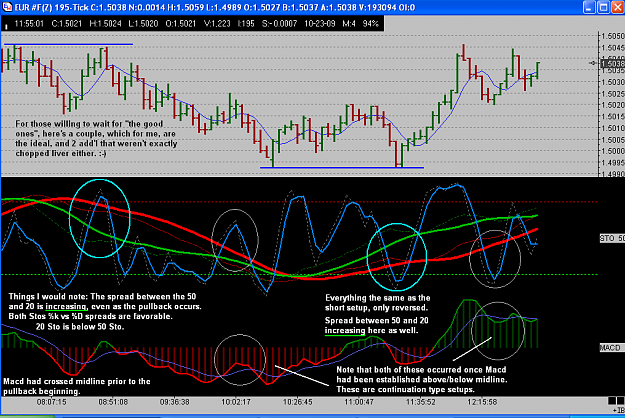Screen dimensions: 625x418
Task: Click the chart application icon in title bar
Action: coord(7,7)
